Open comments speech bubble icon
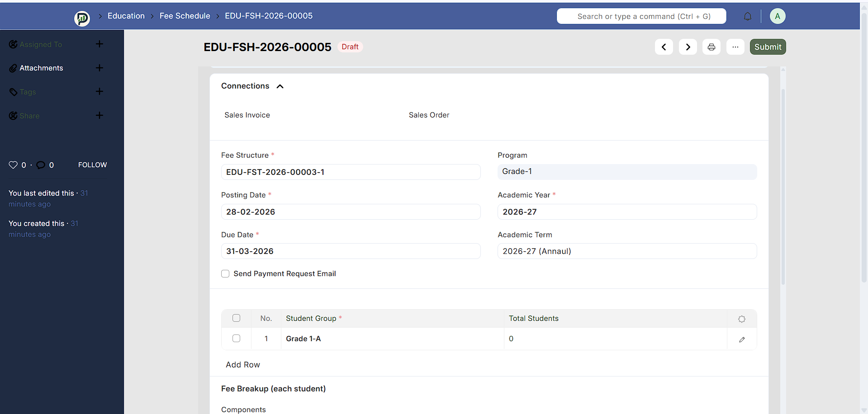The image size is (868, 414). 41,165
